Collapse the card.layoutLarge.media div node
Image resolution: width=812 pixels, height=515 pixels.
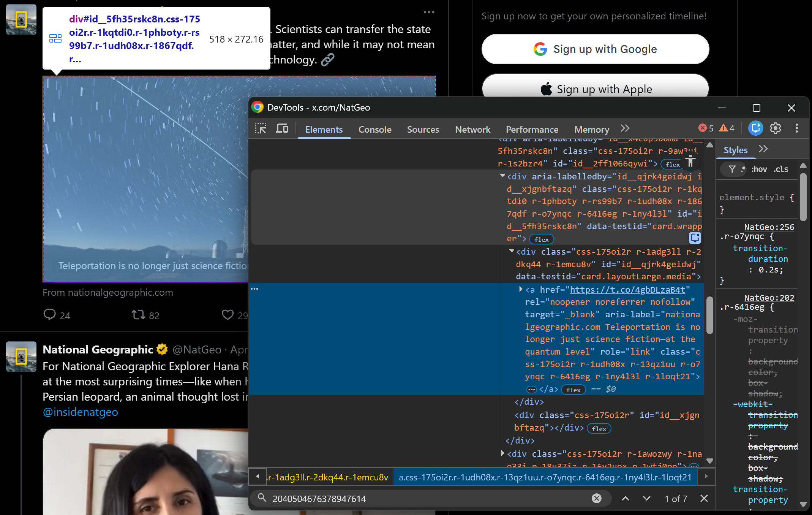tap(512, 251)
